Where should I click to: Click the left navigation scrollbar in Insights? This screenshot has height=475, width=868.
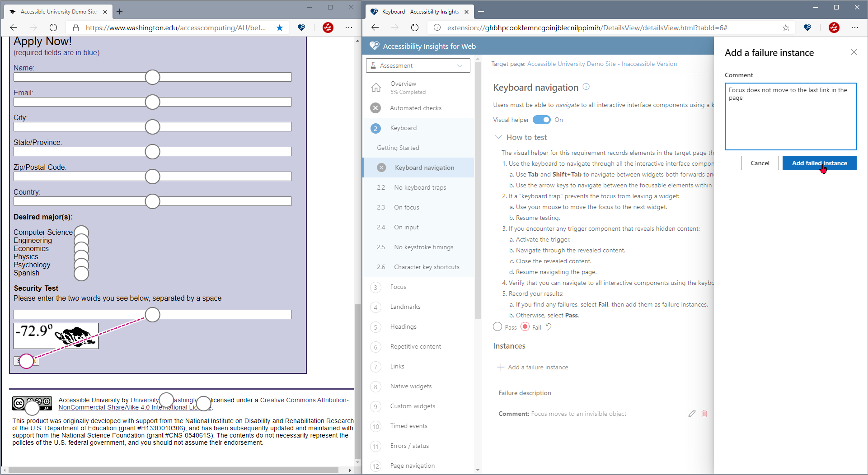point(478,190)
